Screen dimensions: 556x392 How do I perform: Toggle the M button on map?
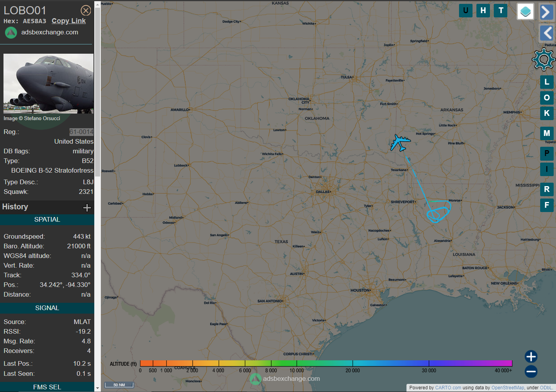point(547,133)
